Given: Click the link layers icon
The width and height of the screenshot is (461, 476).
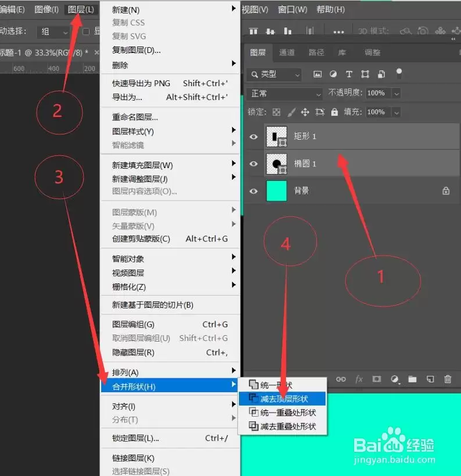Looking at the screenshot, I should 341,379.
